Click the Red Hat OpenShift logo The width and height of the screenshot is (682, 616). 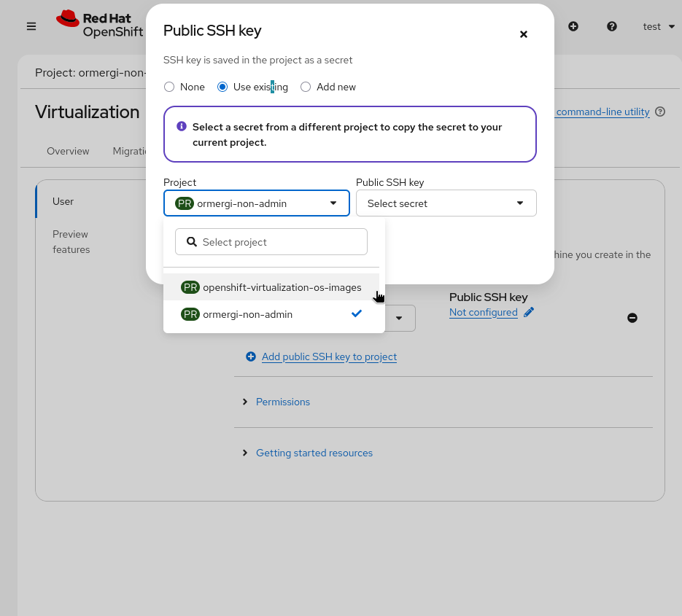click(100, 26)
